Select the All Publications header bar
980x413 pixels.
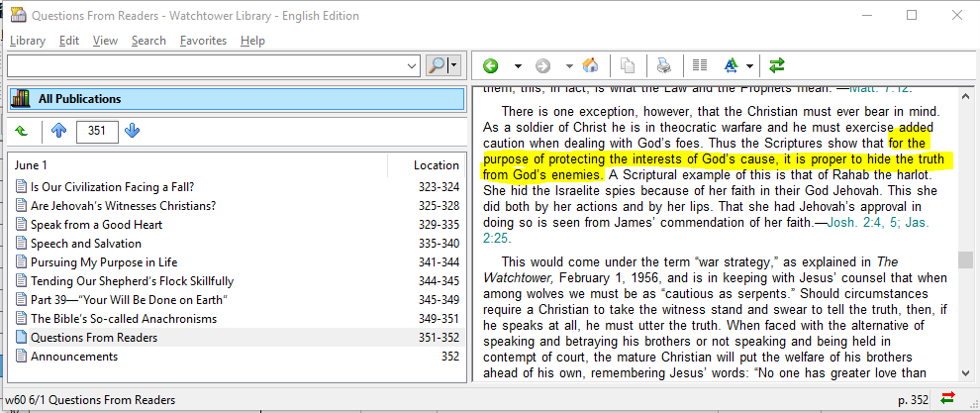click(x=236, y=99)
